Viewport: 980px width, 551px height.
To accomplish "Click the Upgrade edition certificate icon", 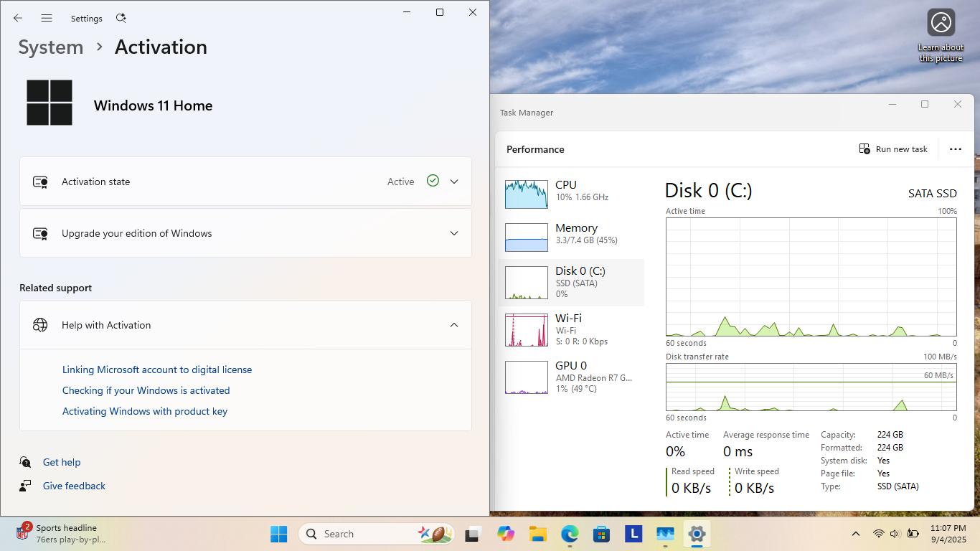I will pyautogui.click(x=40, y=233).
